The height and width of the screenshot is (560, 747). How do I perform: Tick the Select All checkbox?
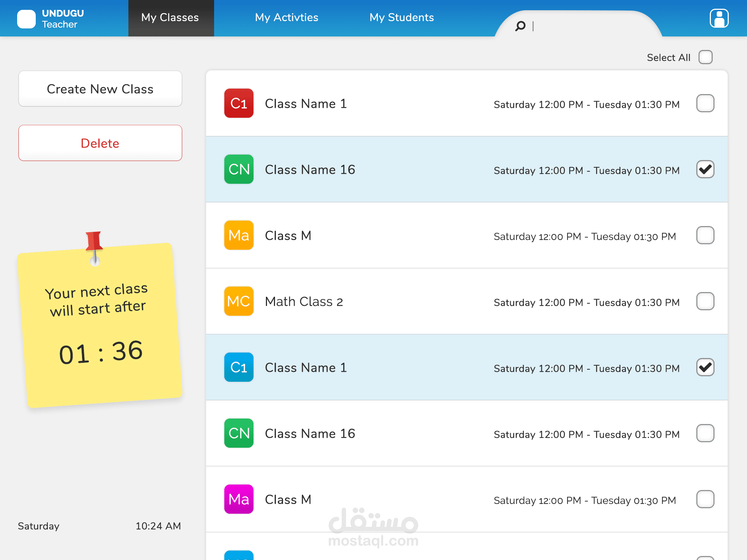(x=705, y=57)
